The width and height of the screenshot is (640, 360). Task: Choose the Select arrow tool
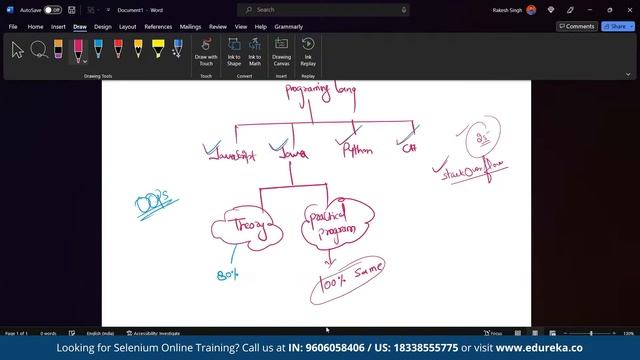tap(17, 50)
